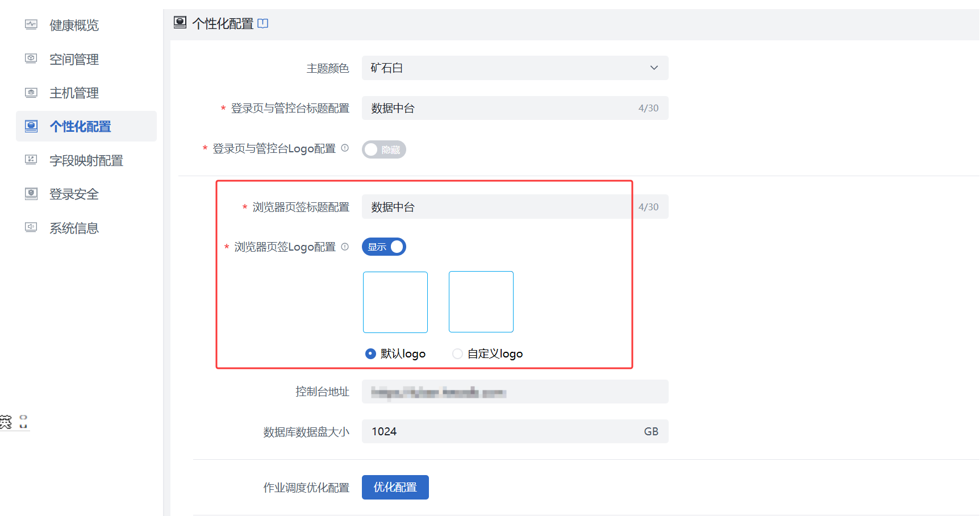The width and height of the screenshot is (980, 516).
Task: Enable the hidden 登录页与管控台Logo toggle
Action: [383, 149]
